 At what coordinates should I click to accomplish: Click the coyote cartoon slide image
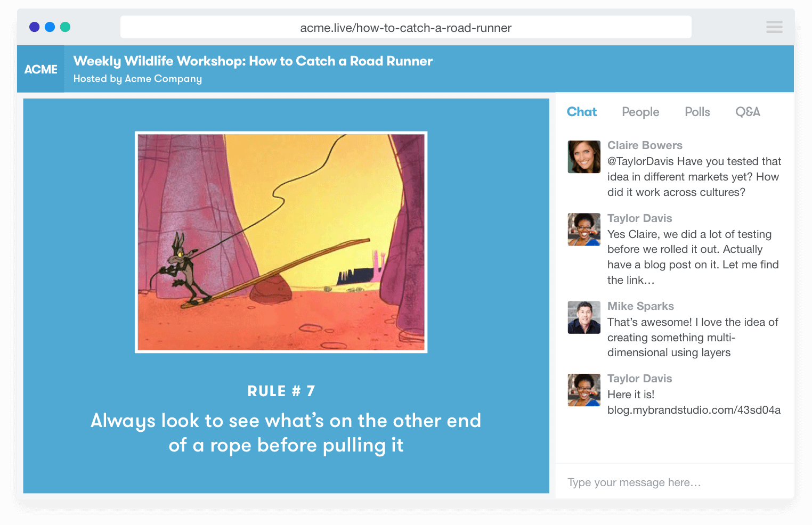pyautogui.click(x=281, y=242)
